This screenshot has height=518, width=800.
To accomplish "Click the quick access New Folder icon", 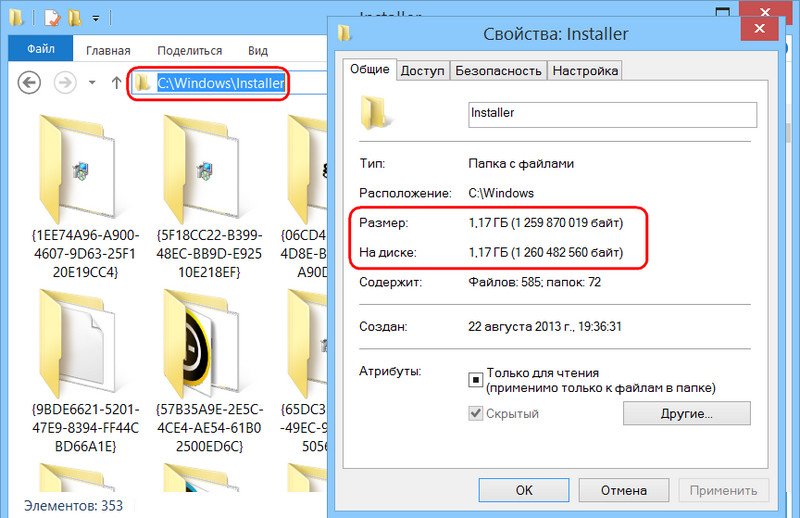I will point(75,18).
